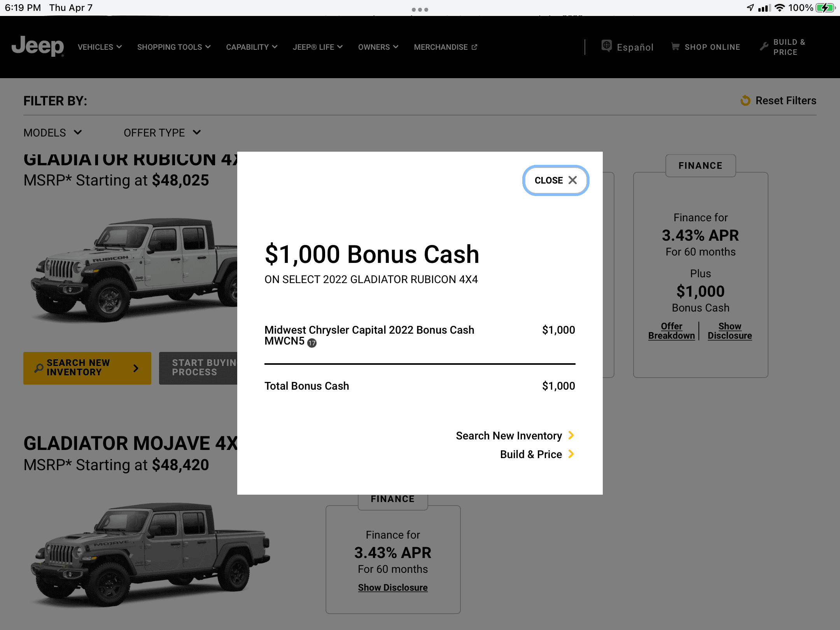Click the Español globe icon
Viewport: 840px width, 630px height.
607,46
